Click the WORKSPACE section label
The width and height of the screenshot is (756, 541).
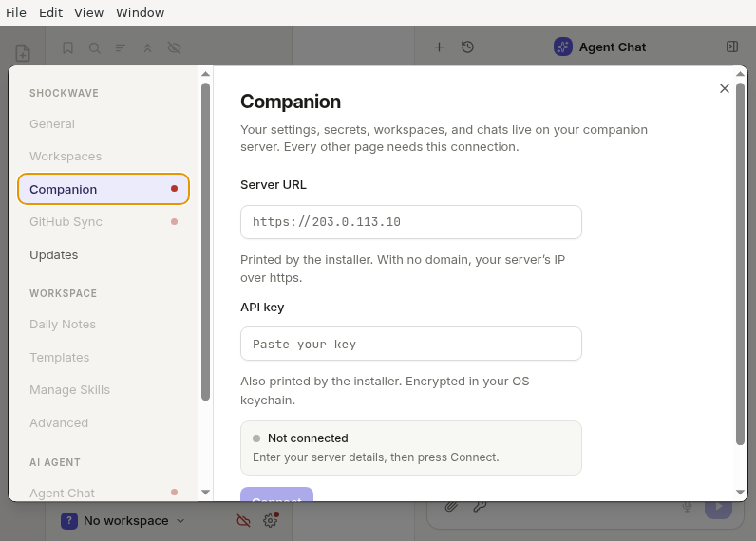tap(64, 293)
